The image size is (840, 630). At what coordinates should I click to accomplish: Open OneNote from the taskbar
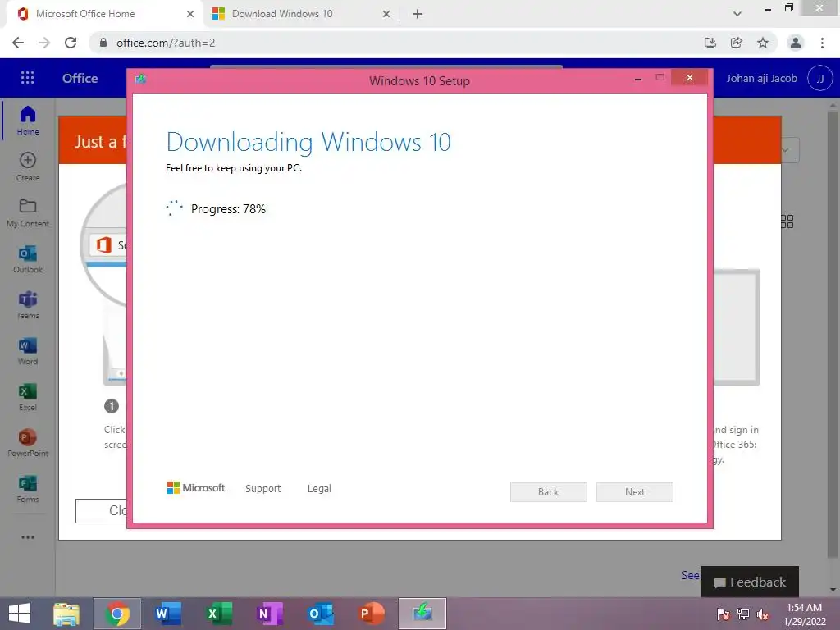[x=269, y=614]
